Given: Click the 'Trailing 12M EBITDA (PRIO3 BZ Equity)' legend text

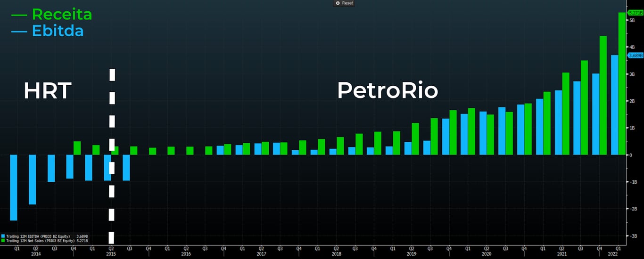Looking at the screenshot, I should coord(38,235).
